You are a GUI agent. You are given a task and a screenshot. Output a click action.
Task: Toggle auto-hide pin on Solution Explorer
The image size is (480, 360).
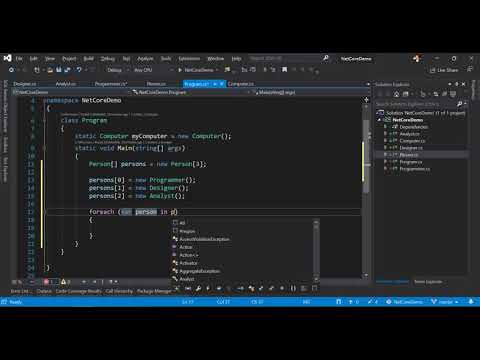coord(457,84)
